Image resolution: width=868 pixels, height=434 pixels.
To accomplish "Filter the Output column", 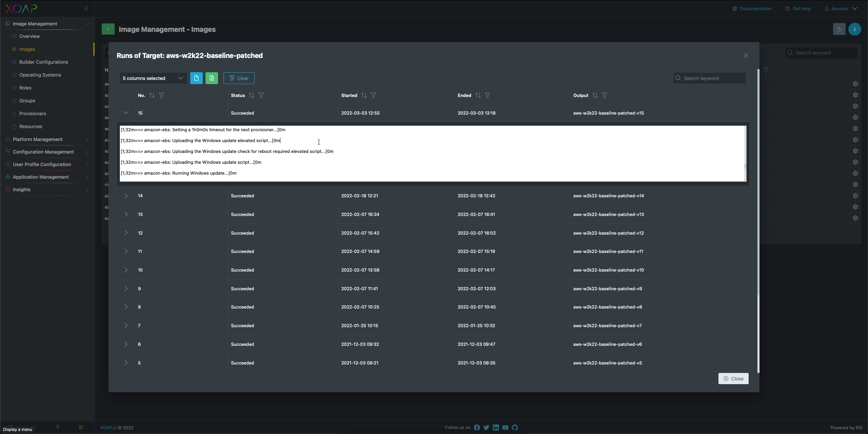I will tap(605, 96).
